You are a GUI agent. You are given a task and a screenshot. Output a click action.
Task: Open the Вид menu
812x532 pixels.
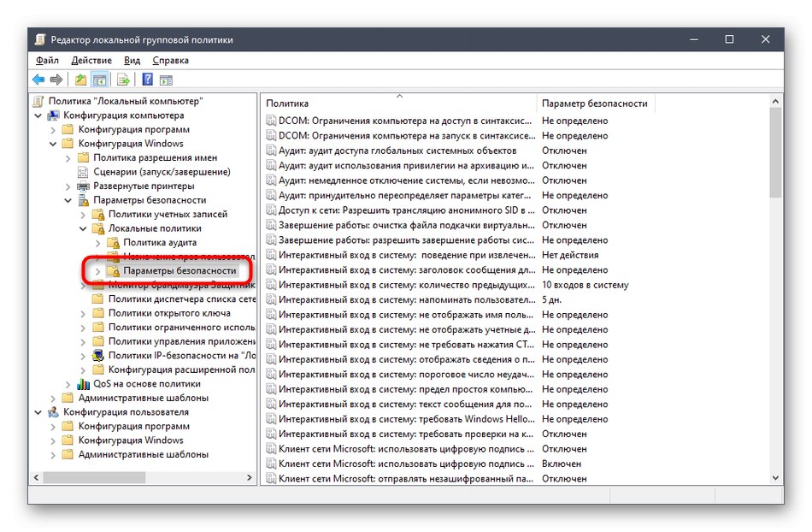pos(132,60)
